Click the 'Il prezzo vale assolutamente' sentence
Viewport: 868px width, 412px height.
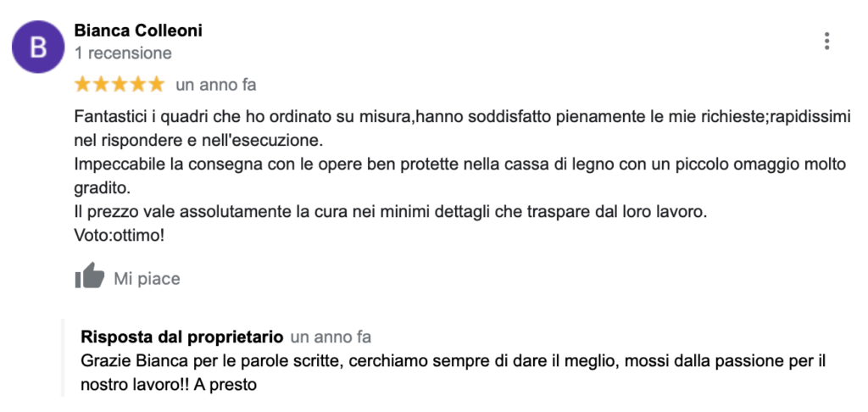pyautogui.click(x=391, y=212)
